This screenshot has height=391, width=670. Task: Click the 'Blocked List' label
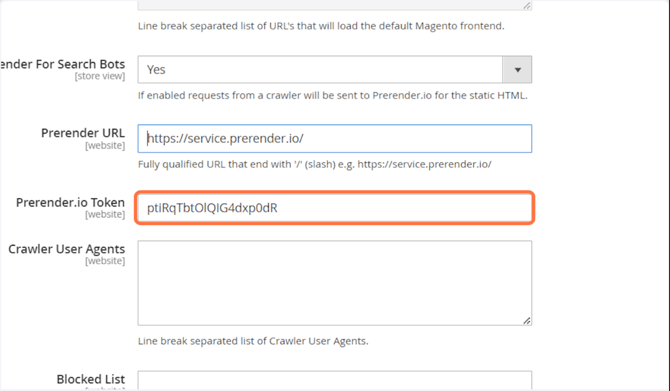[x=91, y=379]
